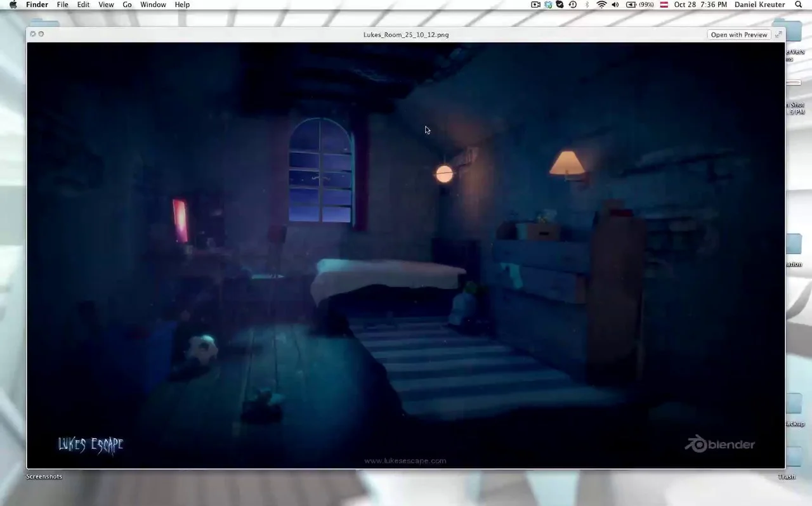812x506 pixels.
Task: Click the checkmark badge status icon
Action: point(560,4)
